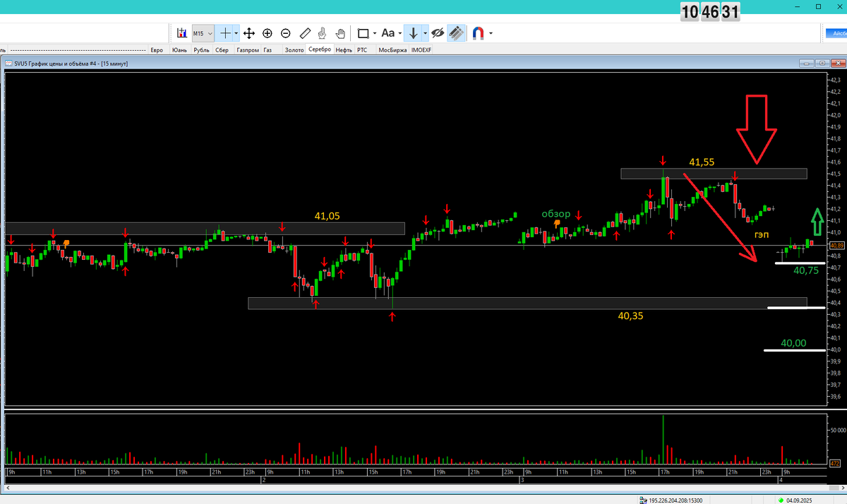Pick the ruler measurement tool
This screenshot has width=847, height=504.
[x=305, y=33]
